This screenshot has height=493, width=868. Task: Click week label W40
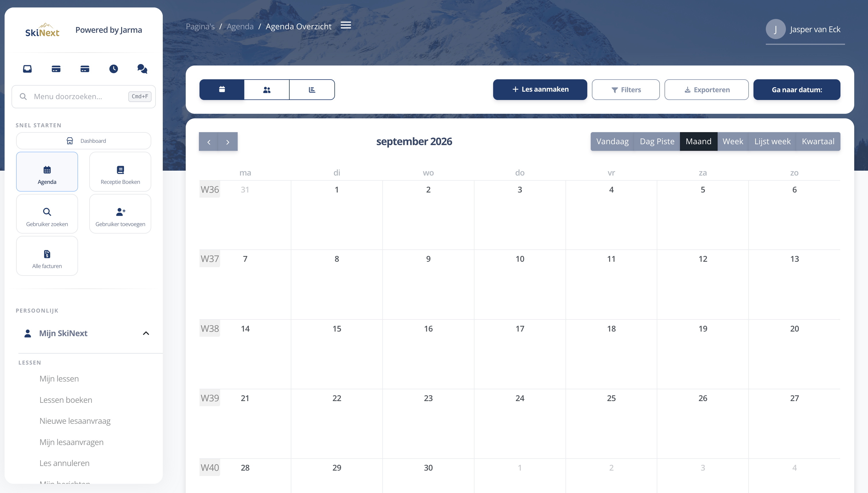pyautogui.click(x=210, y=468)
